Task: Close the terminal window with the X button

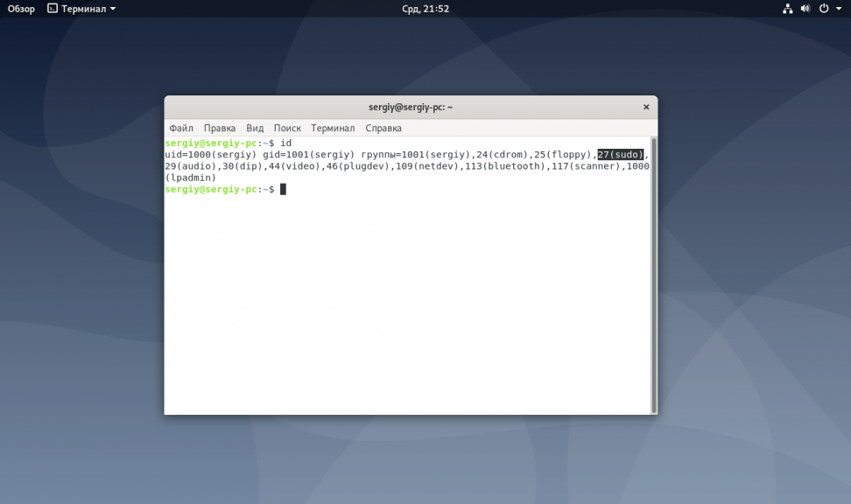Action: coord(646,108)
